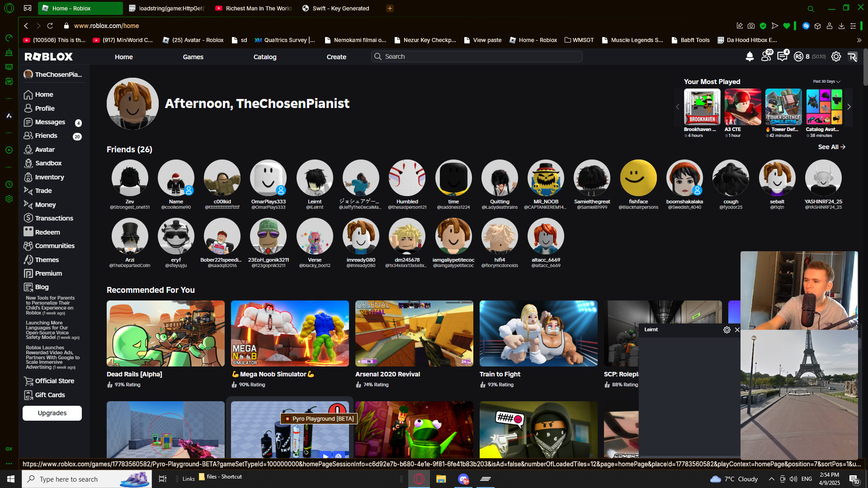
Task: Show hidden system tray icons
Action: coord(771,479)
